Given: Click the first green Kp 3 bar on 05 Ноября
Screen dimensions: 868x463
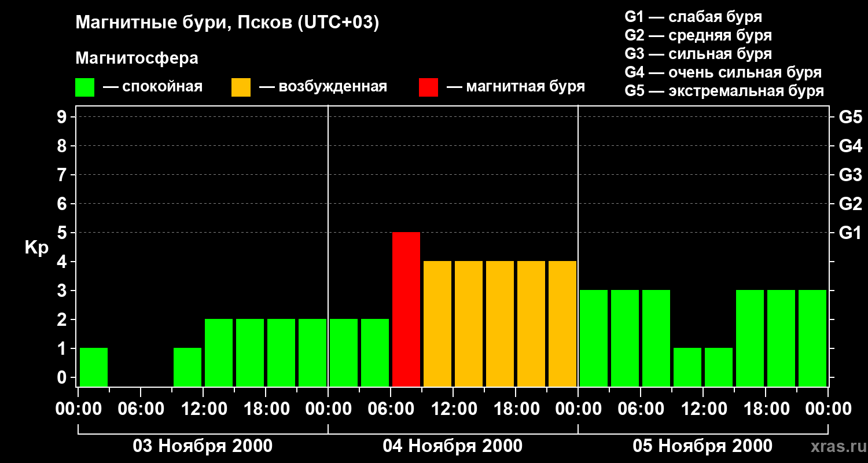Looking at the screenshot, I should 594,338.
